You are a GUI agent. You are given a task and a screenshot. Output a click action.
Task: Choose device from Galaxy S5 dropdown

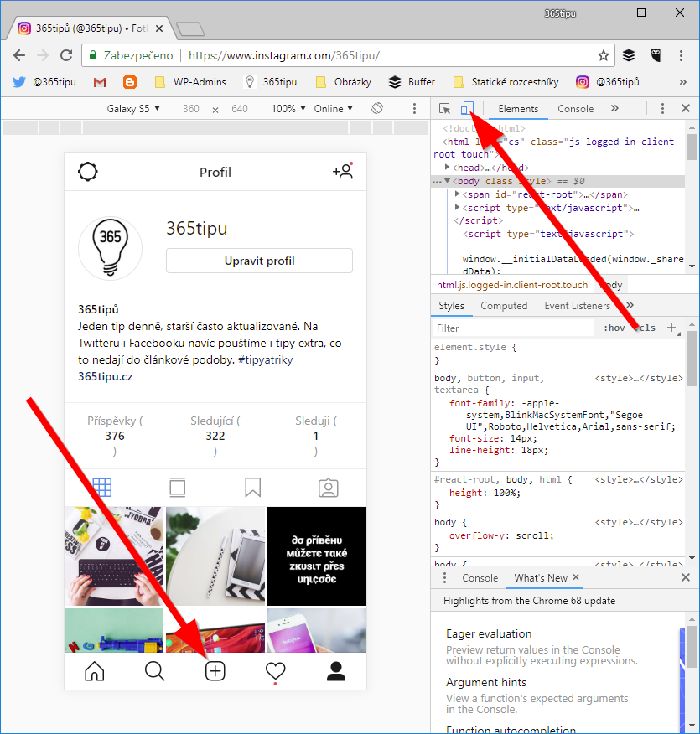133,109
